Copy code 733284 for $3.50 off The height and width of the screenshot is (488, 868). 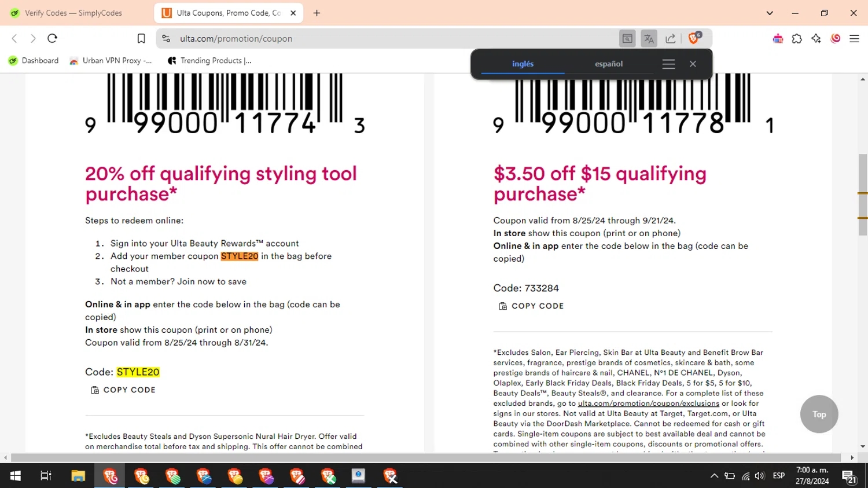(x=531, y=306)
